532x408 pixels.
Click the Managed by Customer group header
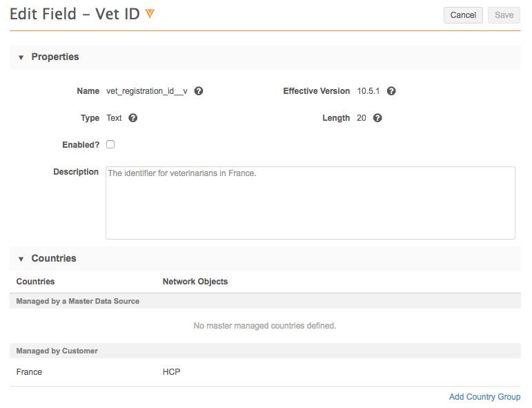[57, 351]
